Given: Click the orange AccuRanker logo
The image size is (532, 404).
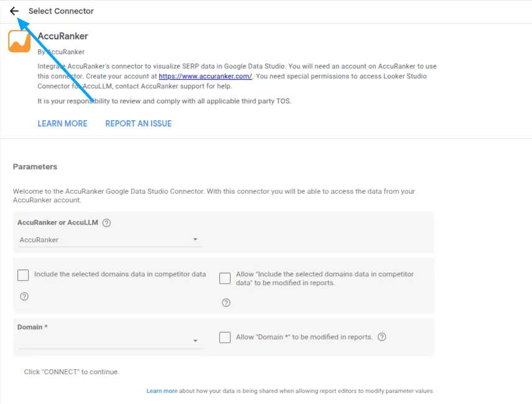Looking at the screenshot, I should [x=19, y=41].
